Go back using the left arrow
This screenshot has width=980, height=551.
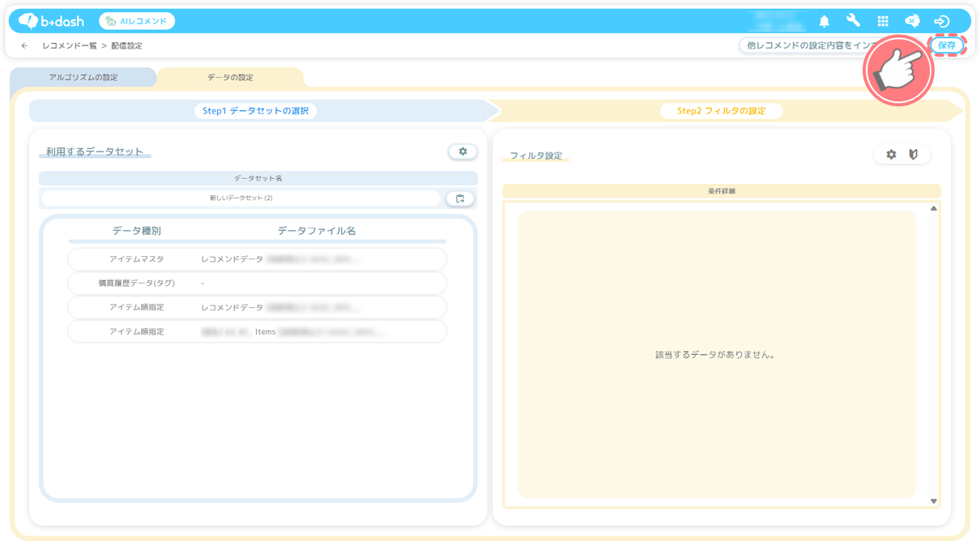(24, 46)
